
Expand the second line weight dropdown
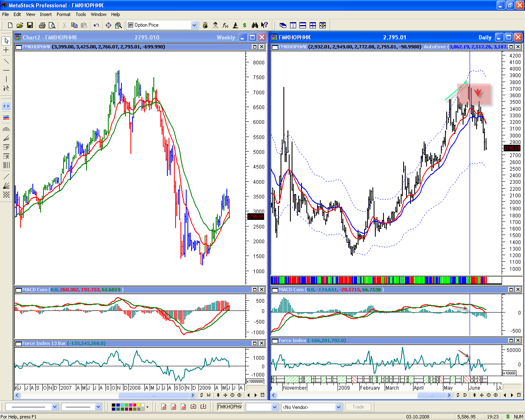tap(98, 407)
